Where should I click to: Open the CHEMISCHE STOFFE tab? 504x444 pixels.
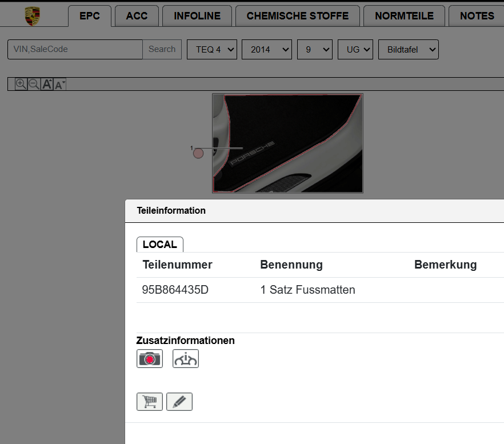tap(297, 16)
